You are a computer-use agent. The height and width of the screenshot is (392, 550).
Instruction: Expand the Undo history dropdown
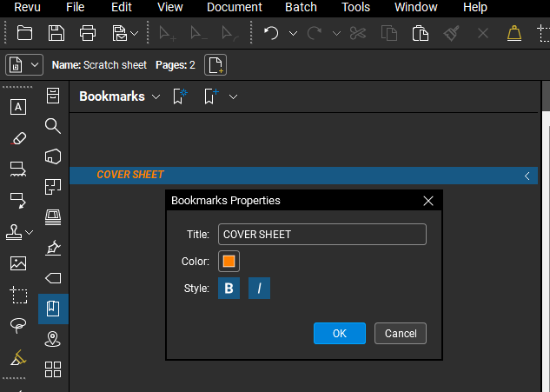tap(293, 34)
